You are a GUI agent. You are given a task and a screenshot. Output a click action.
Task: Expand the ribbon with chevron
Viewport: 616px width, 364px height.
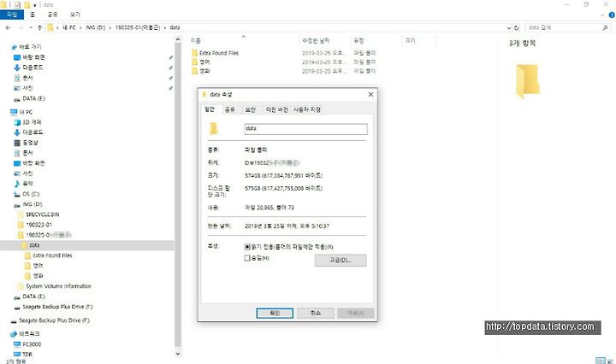point(602,15)
